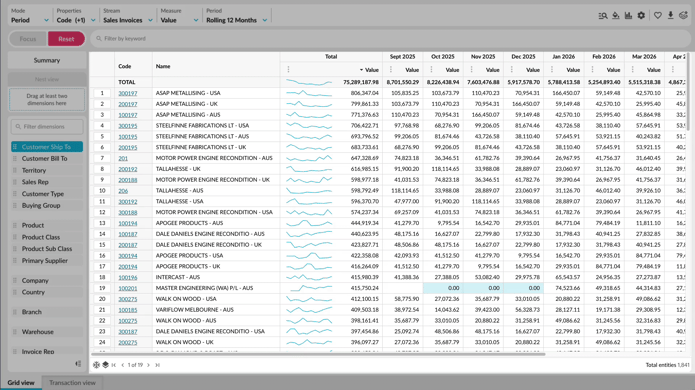This screenshot has height=390, width=695.
Task: Open the Stream dropdown showing Sales Invoices
Action: pyautogui.click(x=128, y=16)
